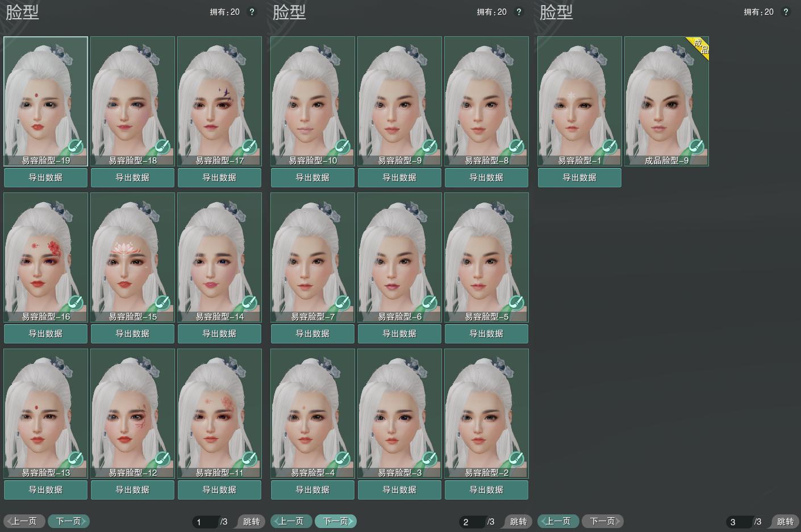Select face thumbnail 易容脸型-3
The height and width of the screenshot is (532, 801).
tap(400, 414)
